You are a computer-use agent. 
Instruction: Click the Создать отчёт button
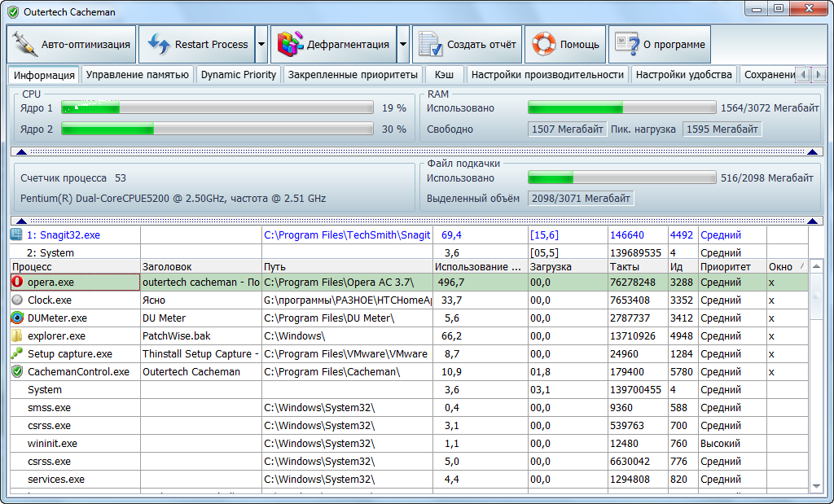467,44
